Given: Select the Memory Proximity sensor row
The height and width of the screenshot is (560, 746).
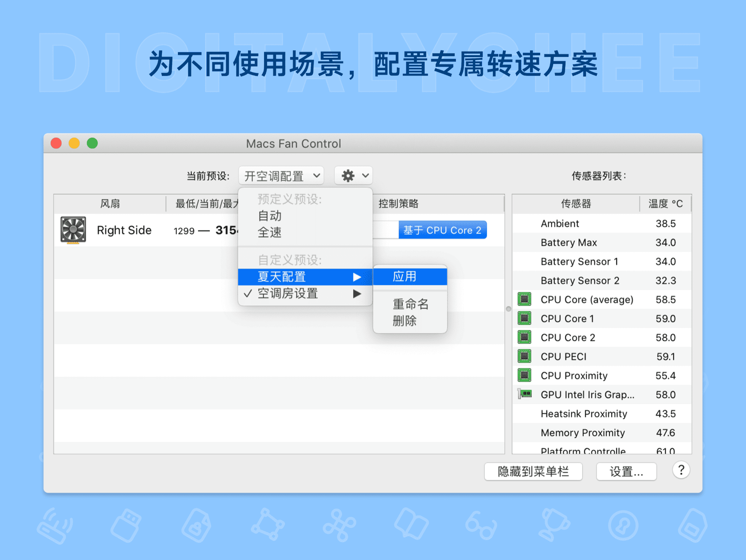Looking at the screenshot, I should coord(602,433).
